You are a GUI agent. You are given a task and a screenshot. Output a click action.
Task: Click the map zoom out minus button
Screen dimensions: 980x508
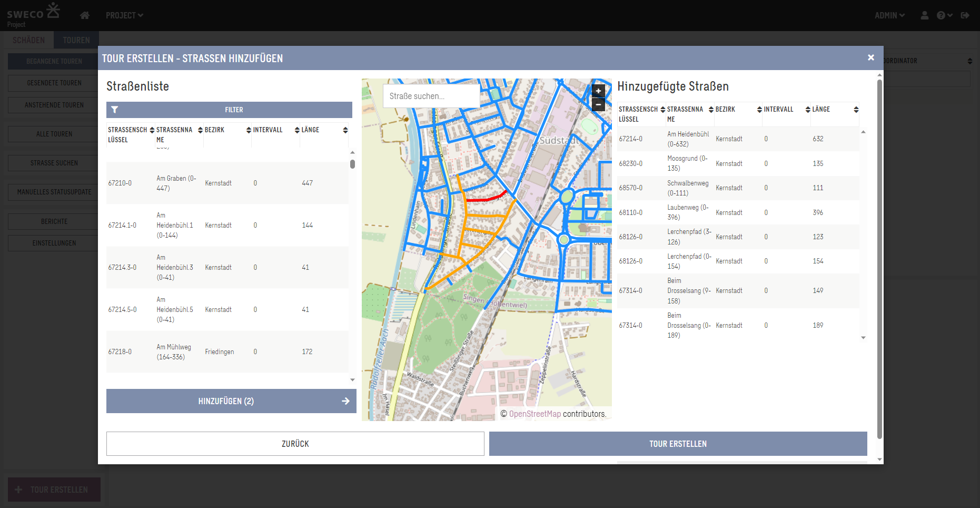click(x=598, y=105)
